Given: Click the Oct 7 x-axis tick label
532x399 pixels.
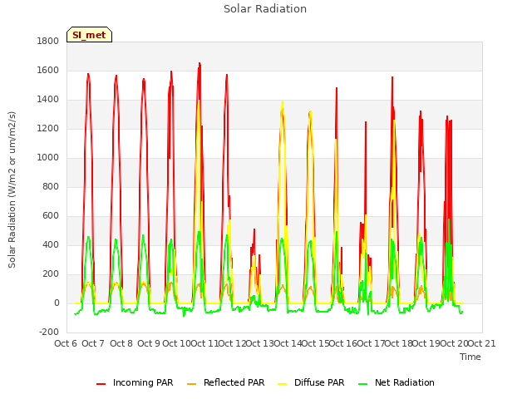Looking at the screenshot, I should tap(93, 343).
